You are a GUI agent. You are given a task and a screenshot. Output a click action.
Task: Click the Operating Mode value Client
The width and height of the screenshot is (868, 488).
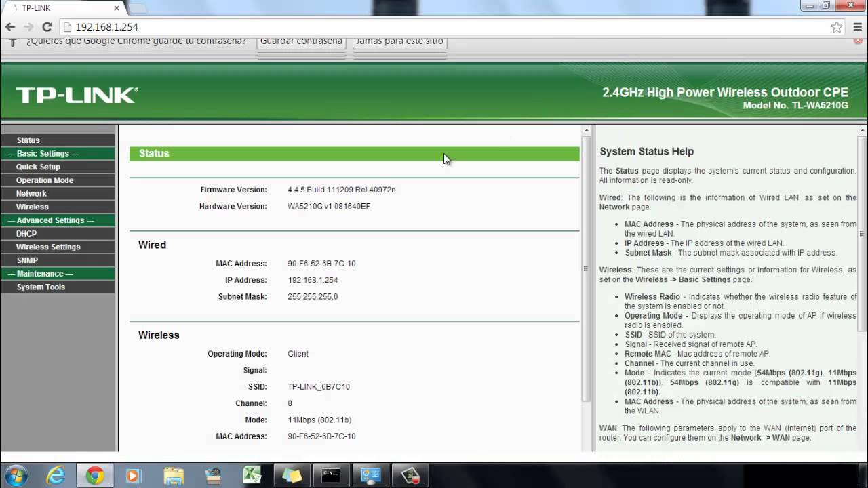(x=298, y=354)
